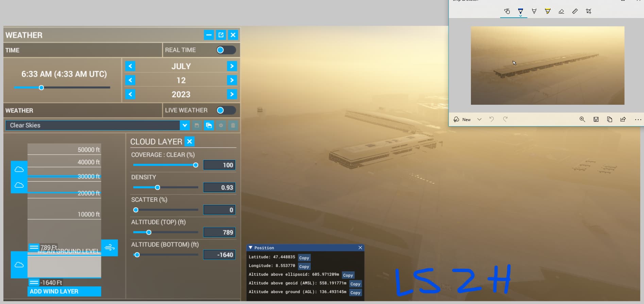The image size is (644, 304).
Task: Click the 789 Ft cloud top handle
Action: (34, 247)
